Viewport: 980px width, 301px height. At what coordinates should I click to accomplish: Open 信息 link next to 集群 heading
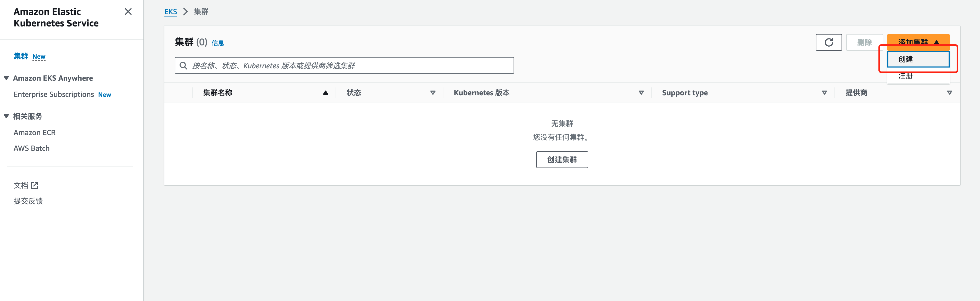click(x=218, y=43)
